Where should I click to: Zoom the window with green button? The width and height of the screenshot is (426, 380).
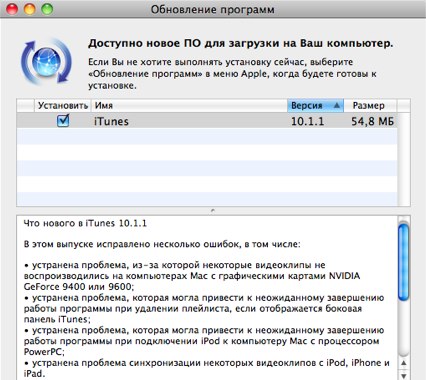47,9
